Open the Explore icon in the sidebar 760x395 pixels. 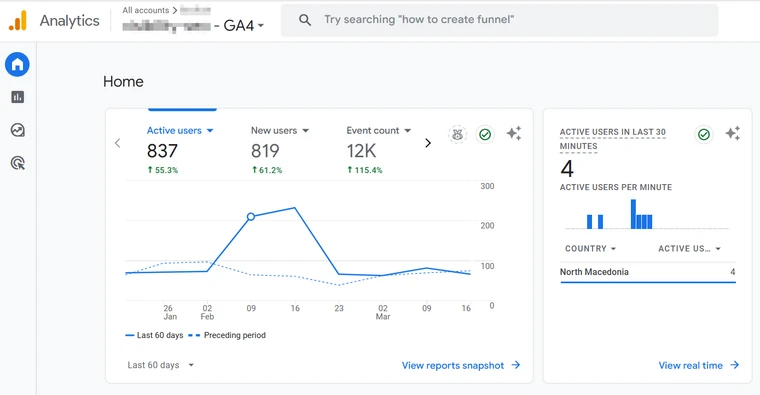tap(17, 130)
